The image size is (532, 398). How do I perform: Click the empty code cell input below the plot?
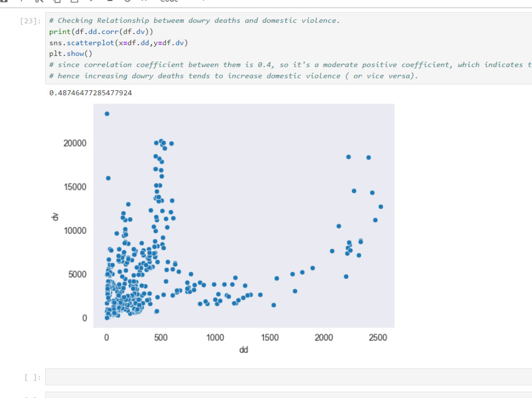pyautogui.click(x=288, y=377)
